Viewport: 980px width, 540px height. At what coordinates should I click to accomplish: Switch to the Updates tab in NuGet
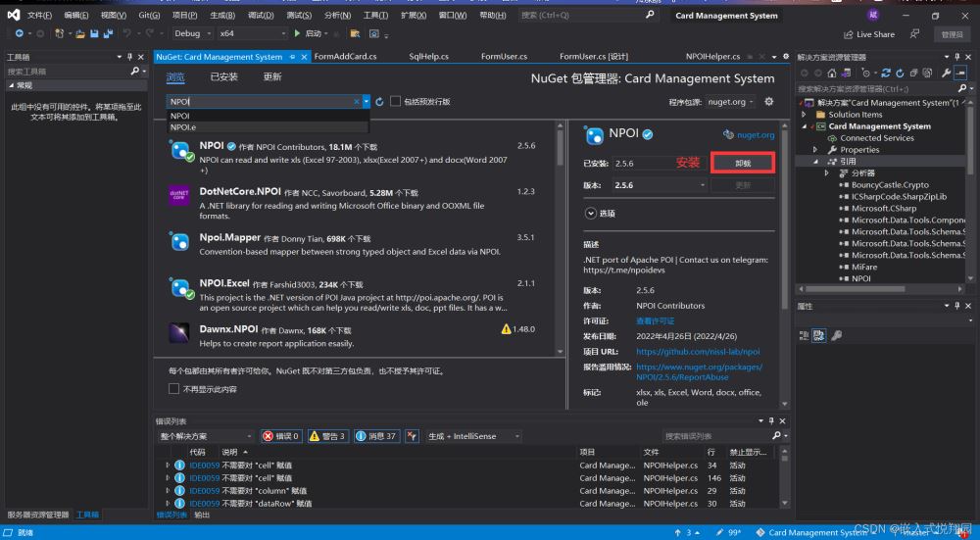(272, 76)
